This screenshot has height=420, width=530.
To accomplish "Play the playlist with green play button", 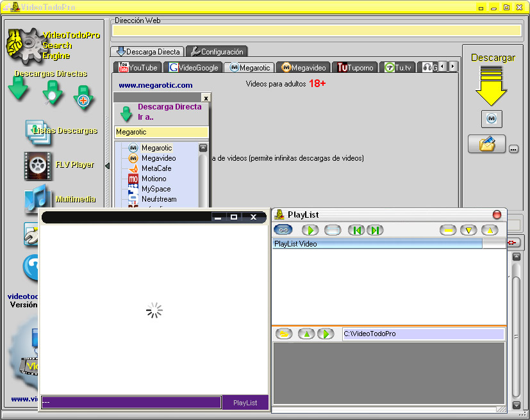I will (x=310, y=230).
